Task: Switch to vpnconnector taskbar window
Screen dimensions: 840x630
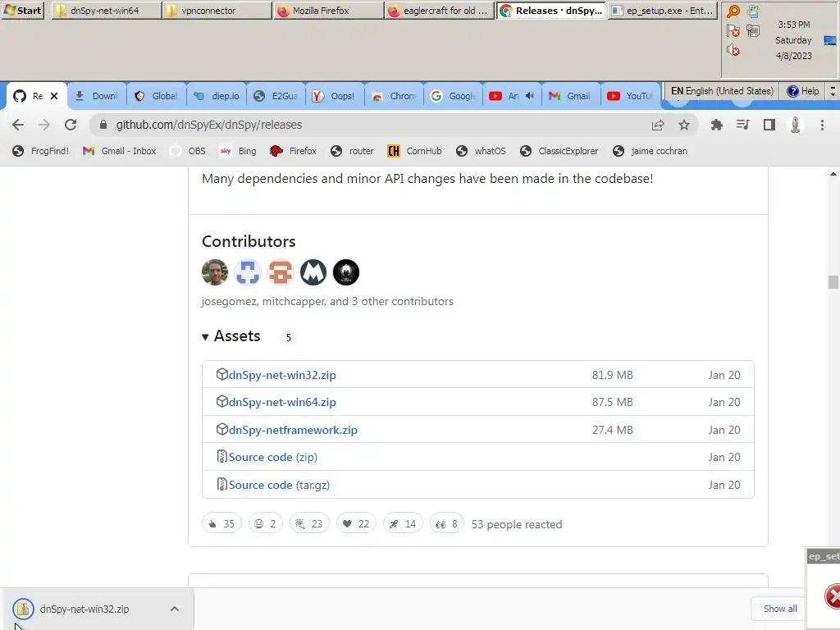Action: (217, 10)
